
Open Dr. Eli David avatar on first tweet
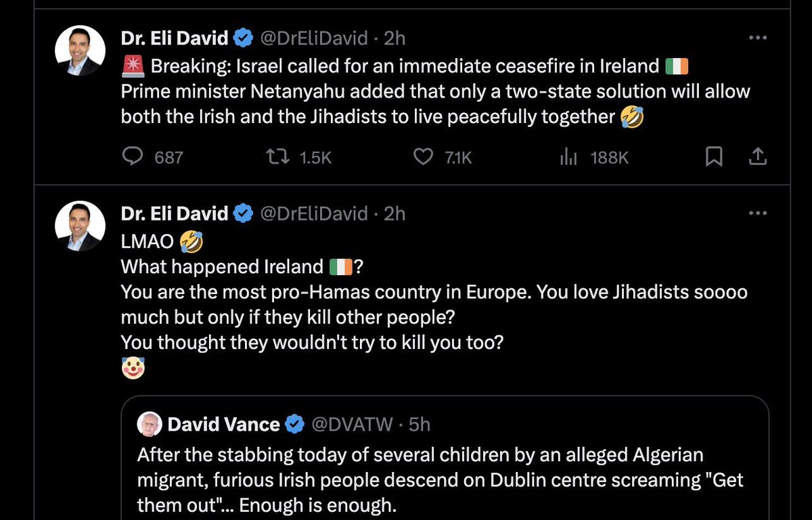(80, 51)
